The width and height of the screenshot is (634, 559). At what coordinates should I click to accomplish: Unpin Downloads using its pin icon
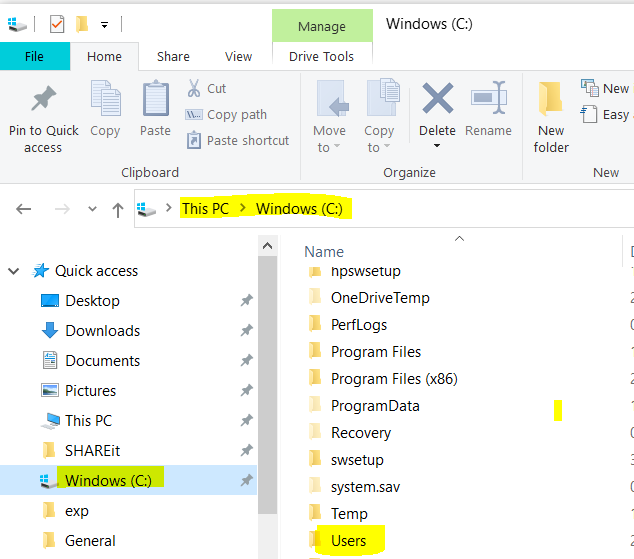tap(247, 330)
